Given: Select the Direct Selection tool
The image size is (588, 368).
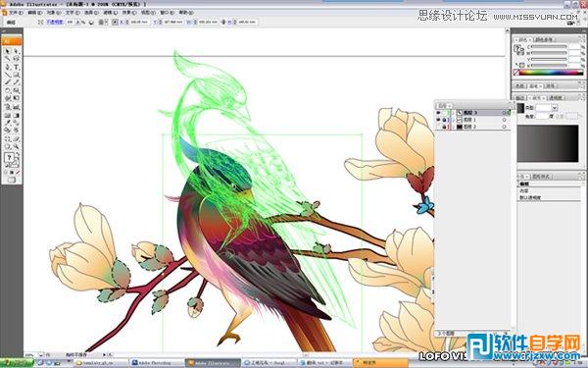Looking at the screenshot, I should point(16,51).
